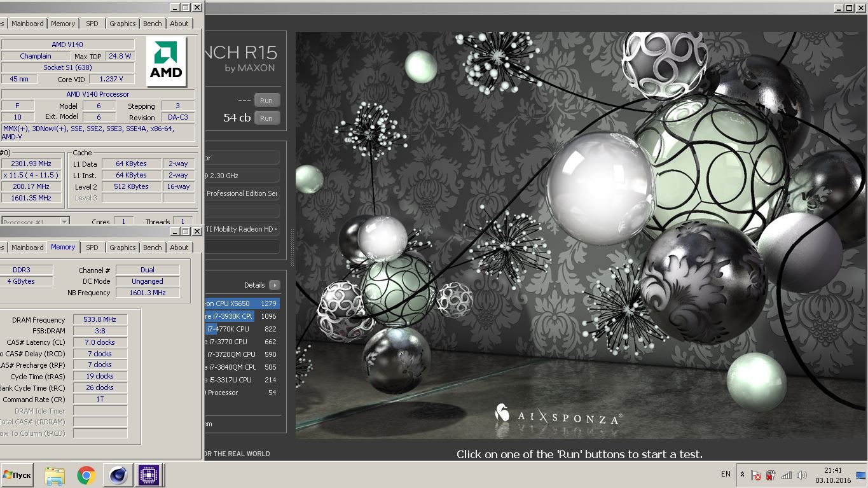Select the Processor ranking row scoring 54
Screen dimensions: 868x488
tap(242, 393)
